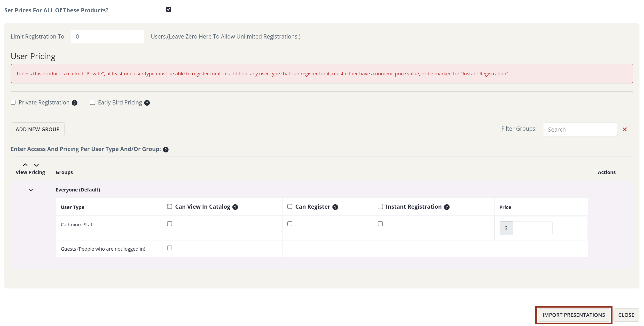Show Instant Registration help tooltip icon

click(447, 207)
